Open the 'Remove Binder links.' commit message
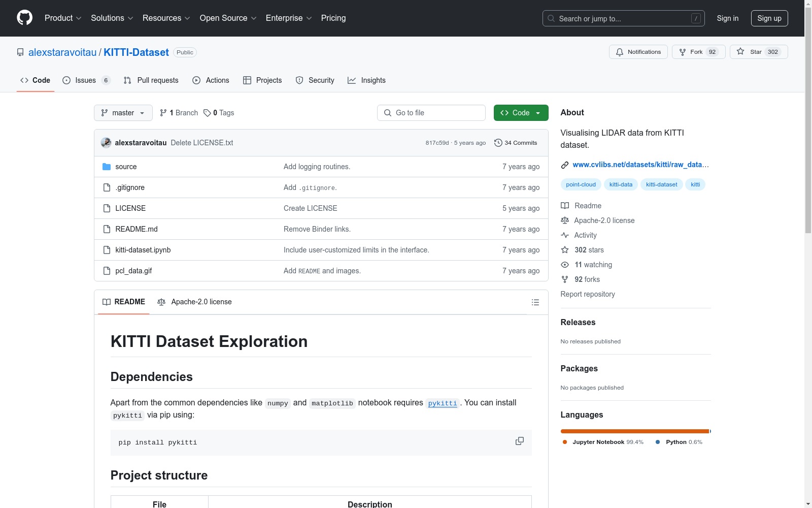 (317, 229)
